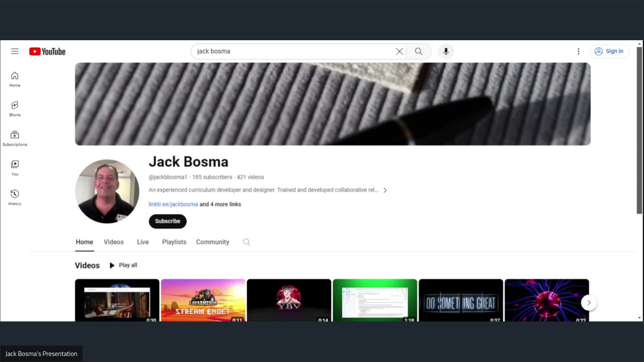644x362 pixels.
Task: Go to Home in the sidebar
Action: [15, 79]
